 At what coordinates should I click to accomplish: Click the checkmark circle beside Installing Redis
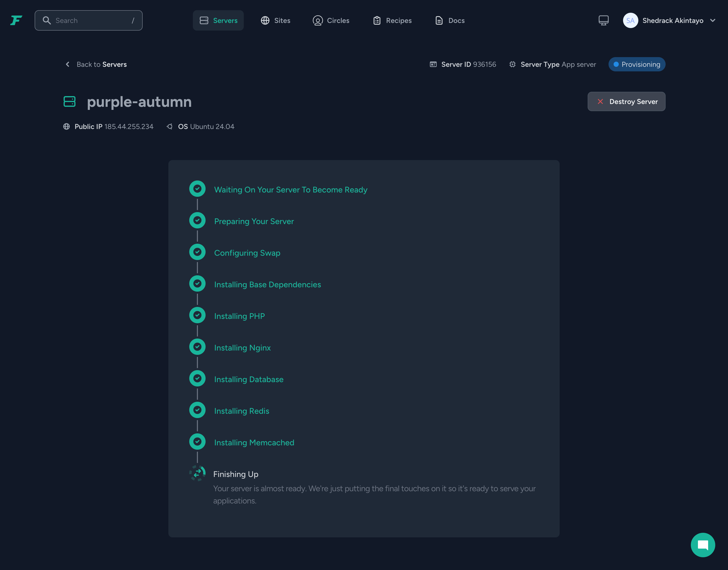[x=197, y=410]
